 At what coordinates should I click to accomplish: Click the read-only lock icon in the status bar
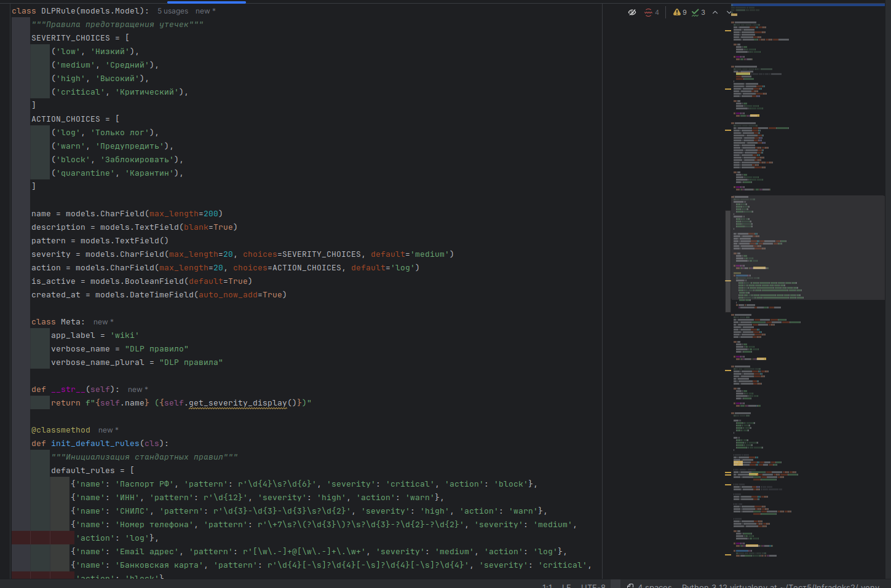(630, 586)
